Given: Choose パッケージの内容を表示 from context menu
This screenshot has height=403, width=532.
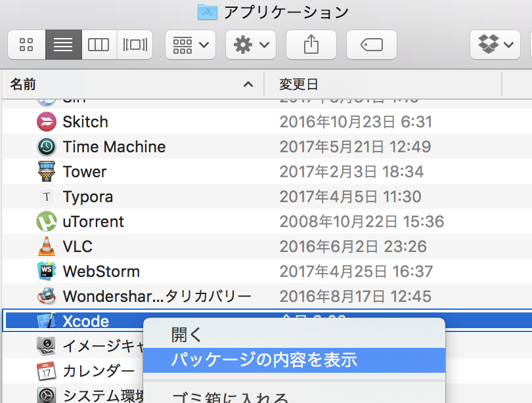Looking at the screenshot, I should pyautogui.click(x=294, y=360).
